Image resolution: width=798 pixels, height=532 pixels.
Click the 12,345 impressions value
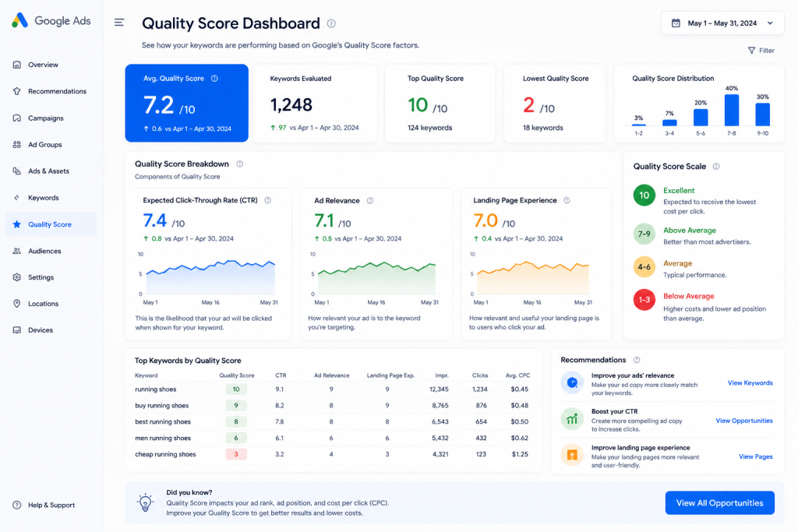(x=439, y=389)
